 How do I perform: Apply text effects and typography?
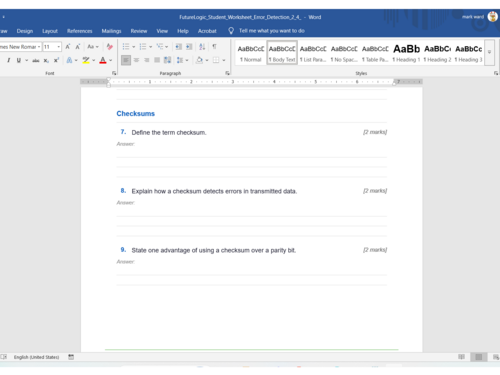pos(69,60)
